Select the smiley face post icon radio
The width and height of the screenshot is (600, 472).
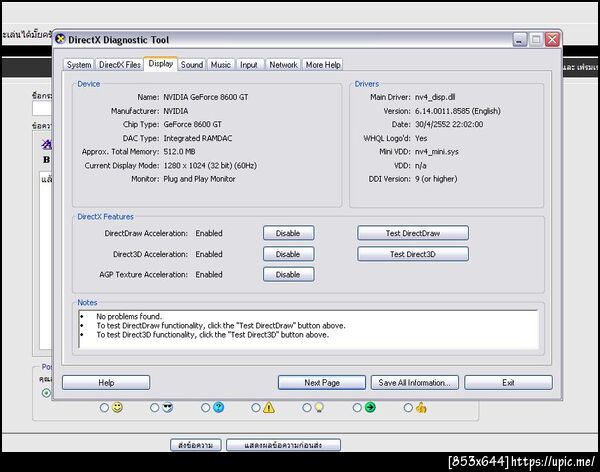tap(104, 408)
